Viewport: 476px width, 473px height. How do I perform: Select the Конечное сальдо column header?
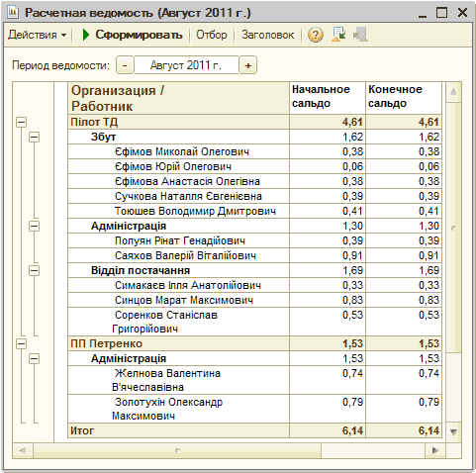tap(404, 98)
